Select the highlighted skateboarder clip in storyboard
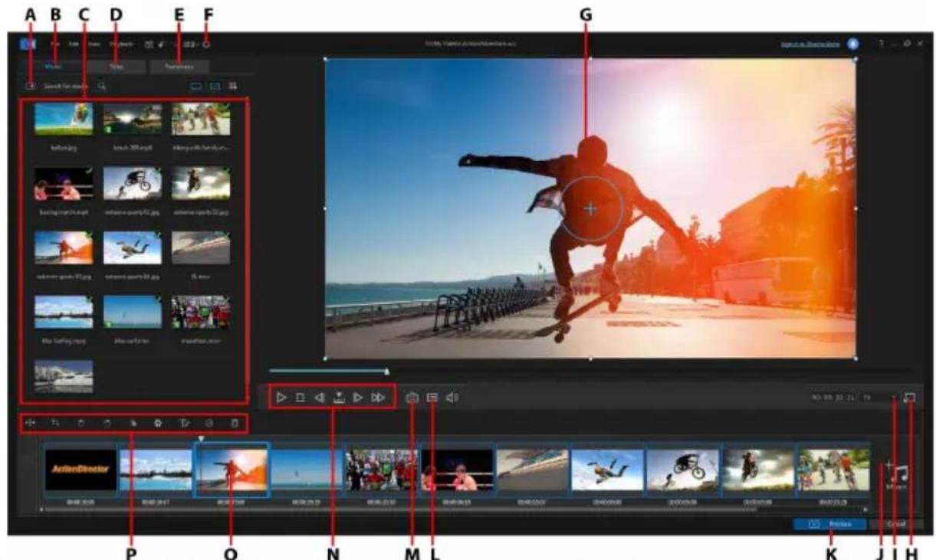The image size is (936, 560). [231, 470]
